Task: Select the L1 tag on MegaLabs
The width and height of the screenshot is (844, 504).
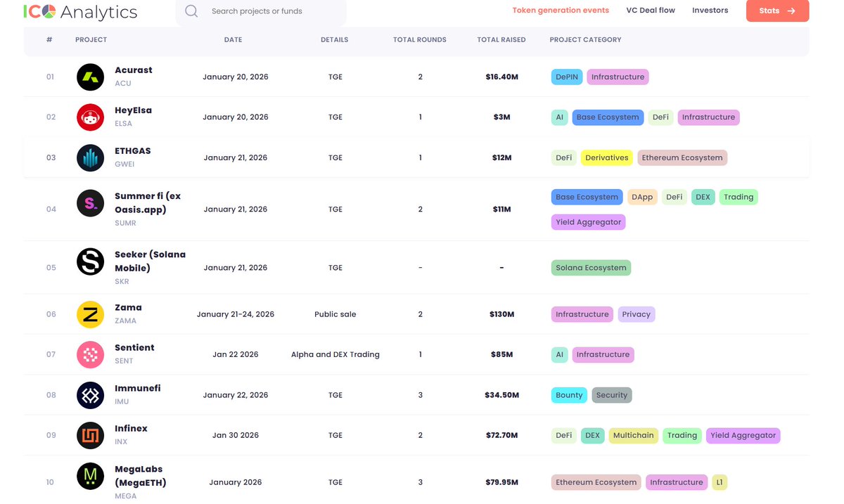Action: pyautogui.click(x=720, y=482)
